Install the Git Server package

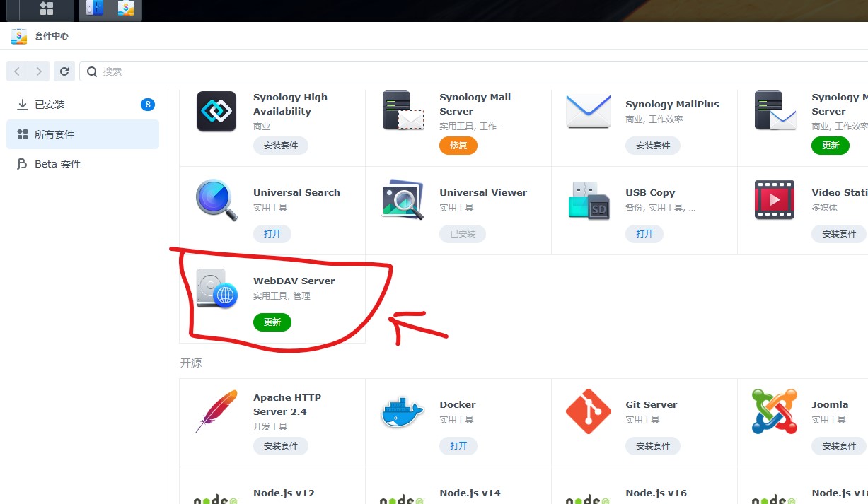coord(653,446)
